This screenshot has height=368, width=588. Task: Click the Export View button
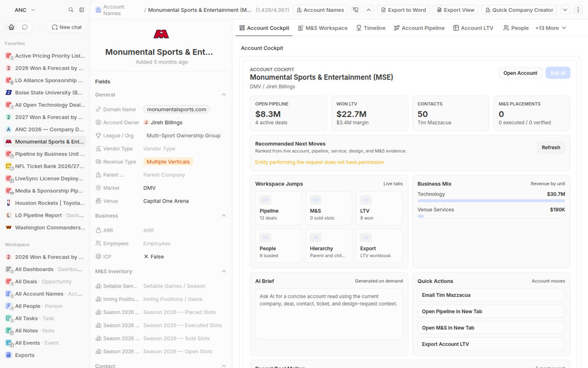click(x=456, y=10)
